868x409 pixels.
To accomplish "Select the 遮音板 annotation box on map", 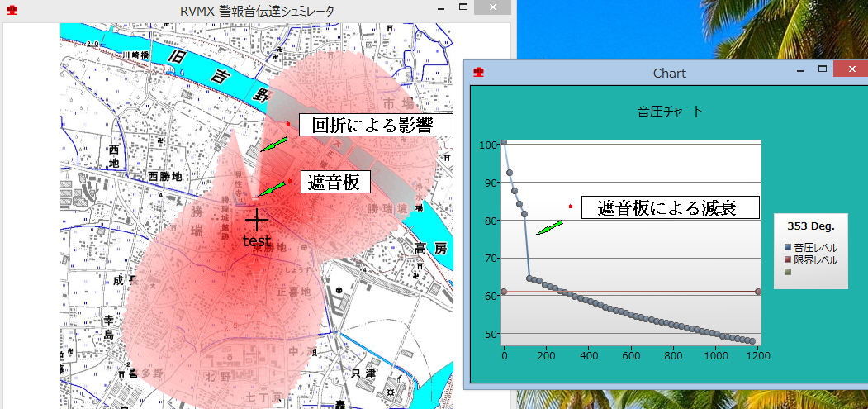I will click(334, 183).
